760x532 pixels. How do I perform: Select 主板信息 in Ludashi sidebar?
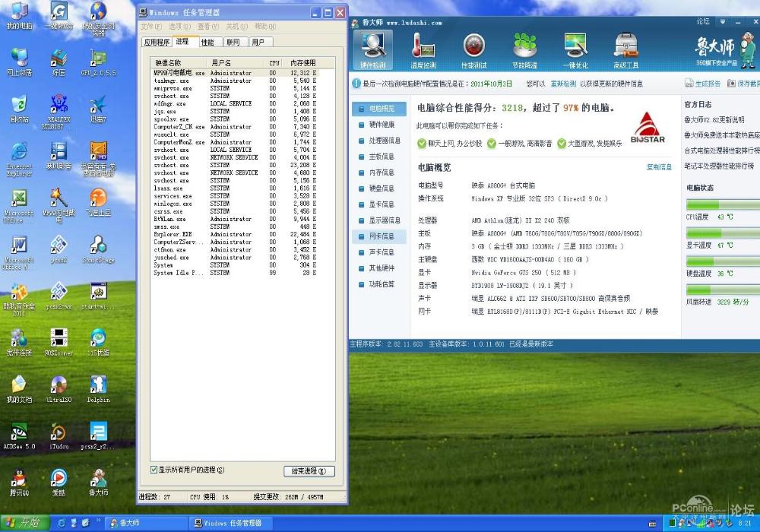tap(380, 157)
